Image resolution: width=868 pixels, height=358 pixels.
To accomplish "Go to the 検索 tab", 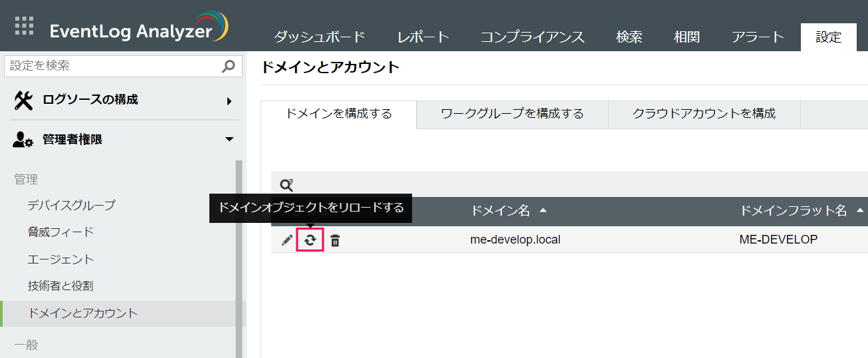I will pyautogui.click(x=629, y=37).
